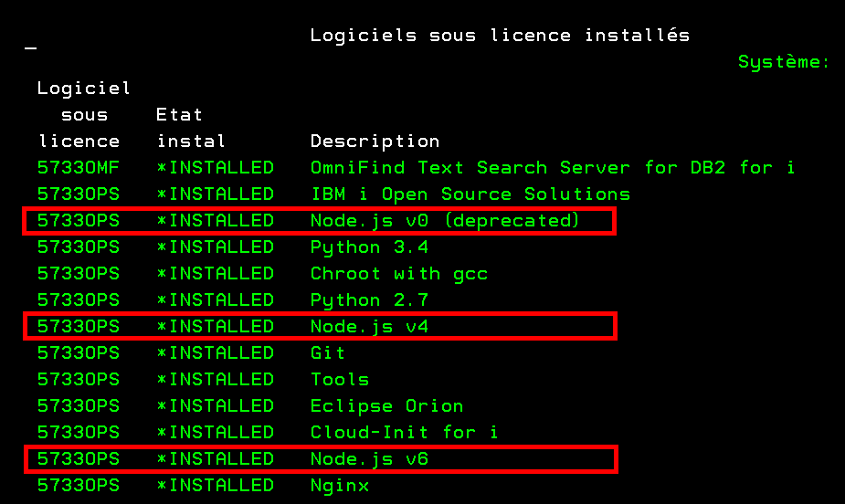Click the 'Système:' label
The image size is (845, 504).
784,62
